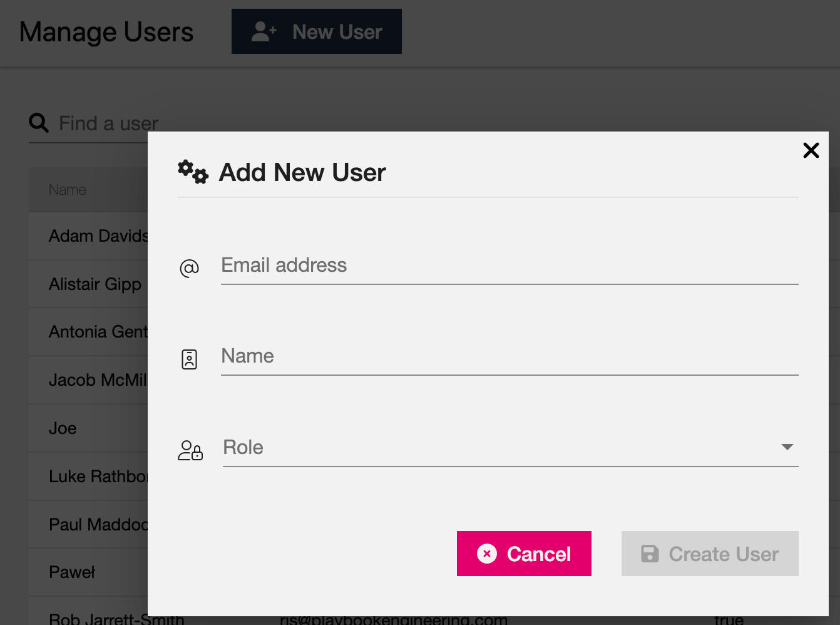Click the gears icon beside Add New User
This screenshot has height=625, width=840.
193,172
